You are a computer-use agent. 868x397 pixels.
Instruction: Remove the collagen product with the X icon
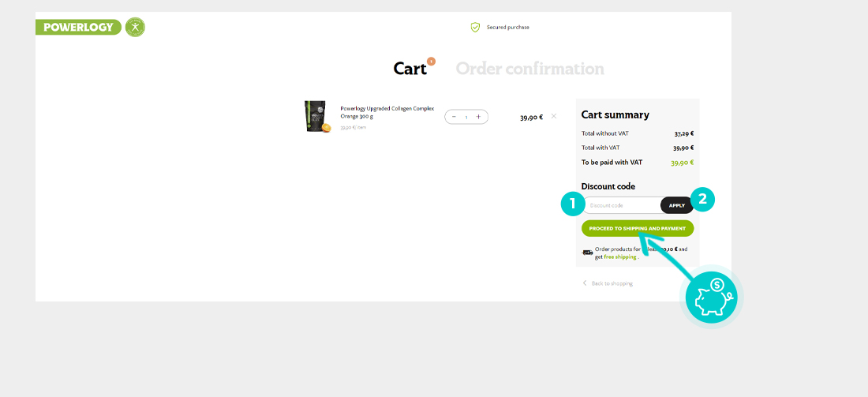[x=554, y=116]
